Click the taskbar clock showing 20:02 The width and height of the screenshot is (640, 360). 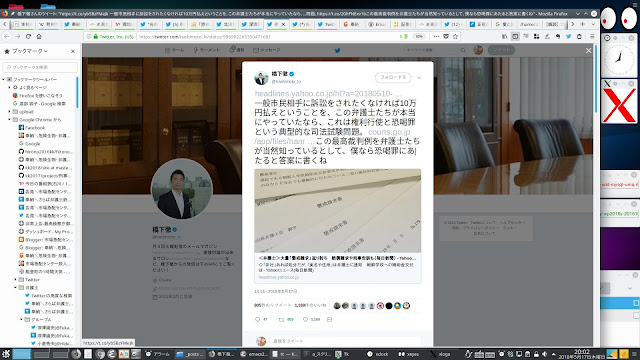coord(582,354)
